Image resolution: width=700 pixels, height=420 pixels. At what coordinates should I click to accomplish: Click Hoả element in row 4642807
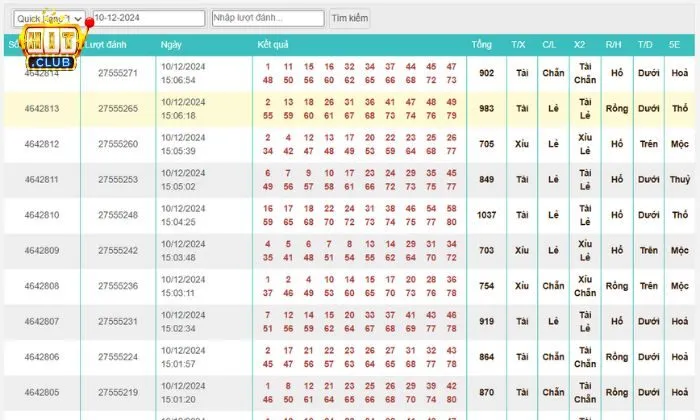pos(679,321)
